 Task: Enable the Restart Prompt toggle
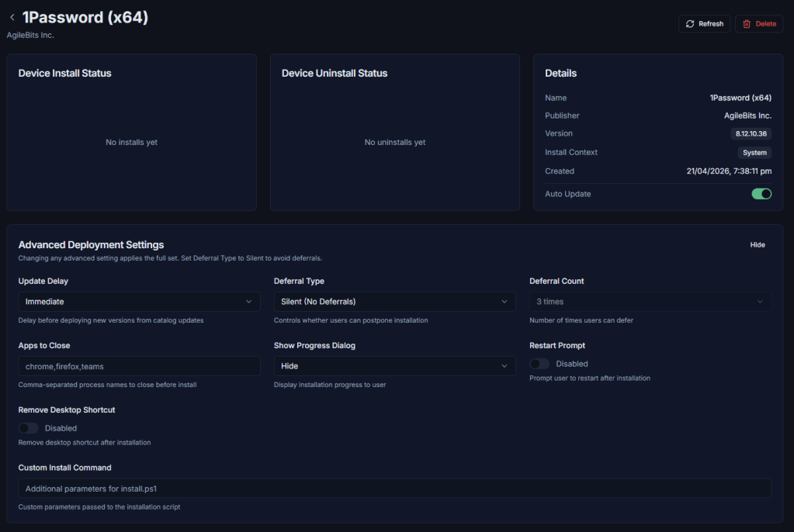[539, 364]
